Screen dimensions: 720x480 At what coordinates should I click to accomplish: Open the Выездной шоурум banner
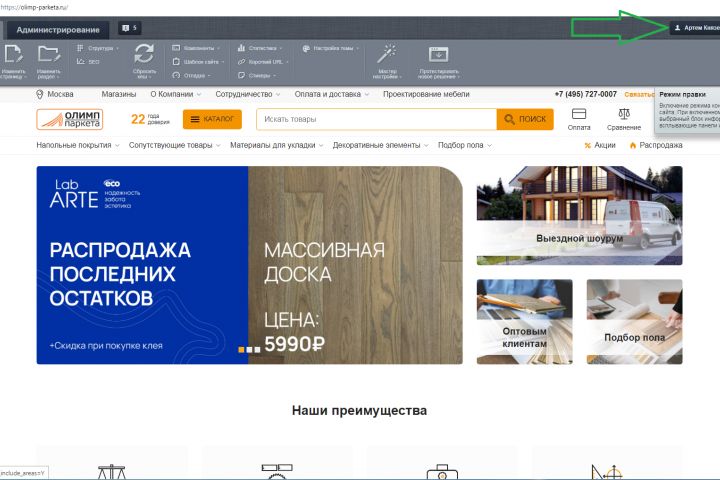pos(579,215)
